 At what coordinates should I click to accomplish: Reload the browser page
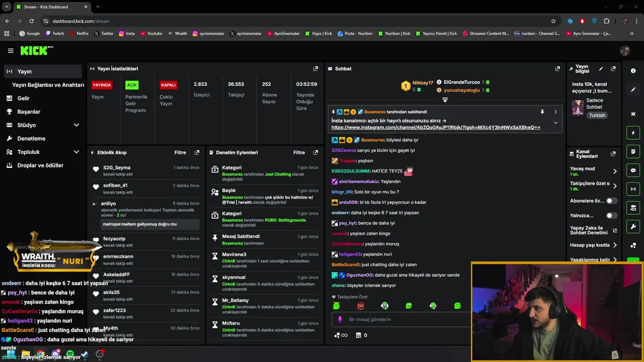(31, 21)
